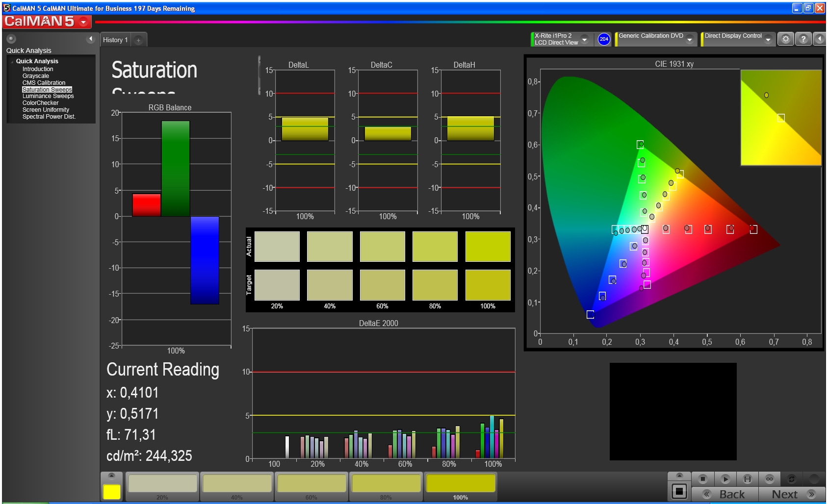Expand the X-Rite i1Pro 2 meter dropdown
The height and width of the screenshot is (504, 828).
click(584, 40)
